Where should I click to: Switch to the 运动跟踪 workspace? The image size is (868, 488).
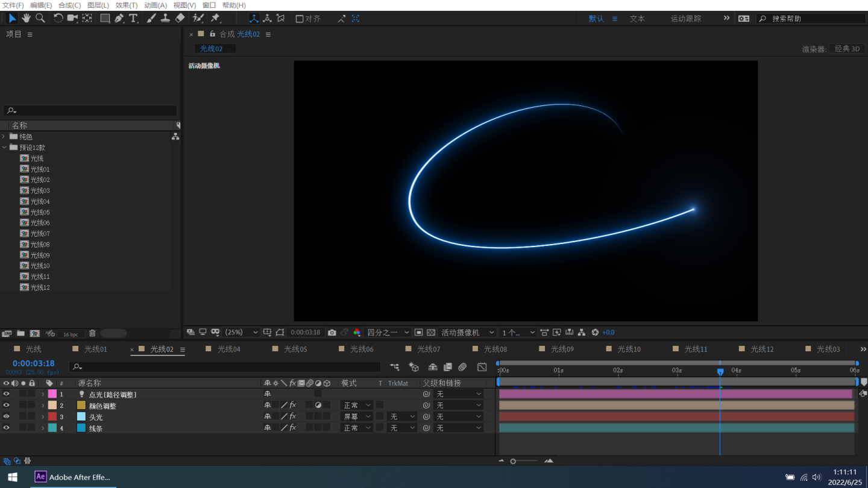pyautogui.click(x=686, y=19)
